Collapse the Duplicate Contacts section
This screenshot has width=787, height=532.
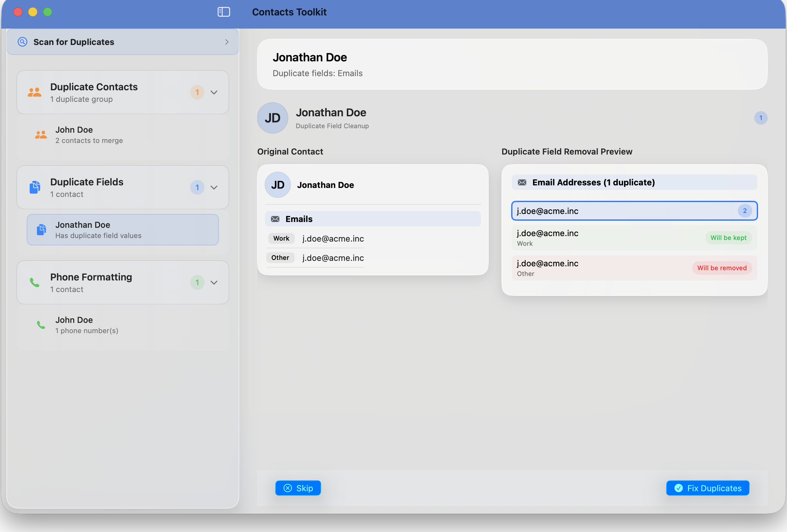tap(214, 92)
